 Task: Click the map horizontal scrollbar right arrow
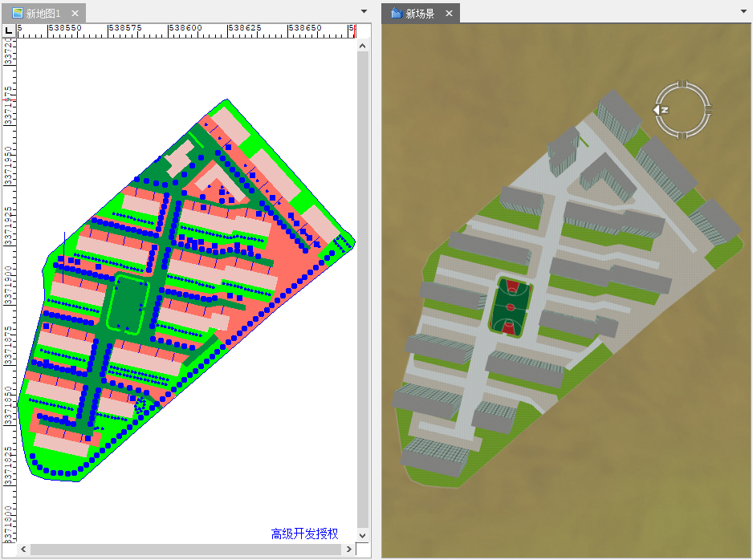click(x=348, y=550)
